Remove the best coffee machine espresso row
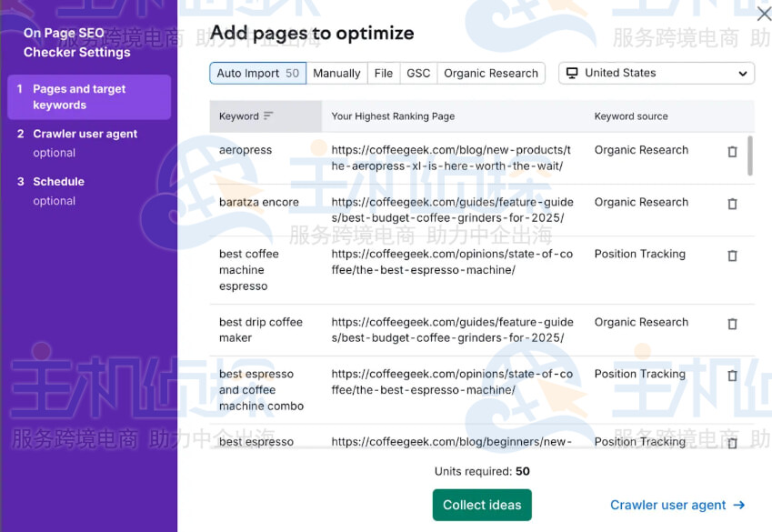This screenshot has width=772, height=532. pyautogui.click(x=732, y=256)
